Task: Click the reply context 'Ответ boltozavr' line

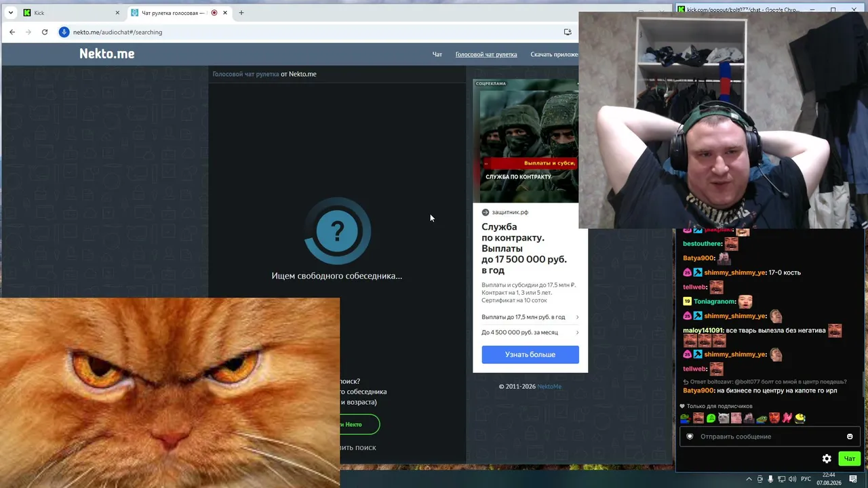Action: click(x=765, y=382)
